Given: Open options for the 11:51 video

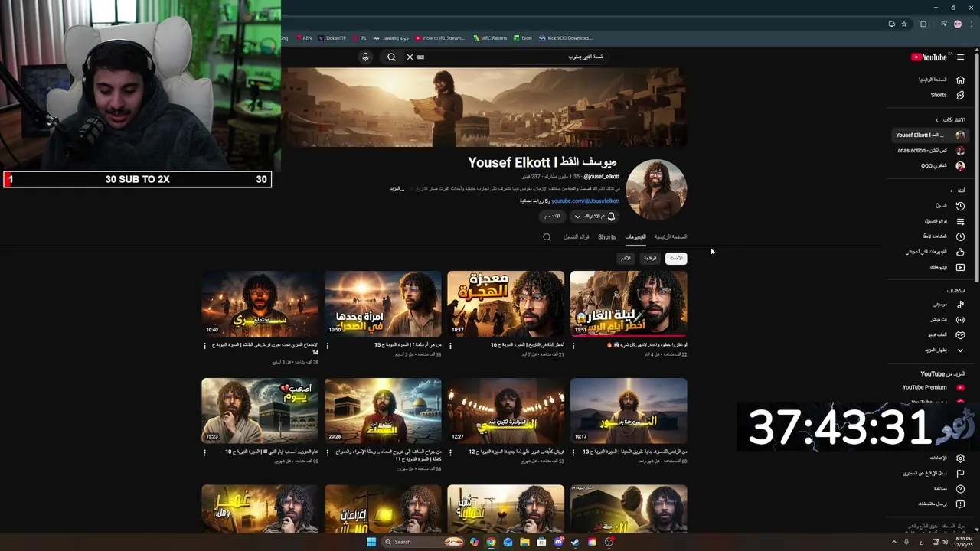Looking at the screenshot, I should point(573,345).
